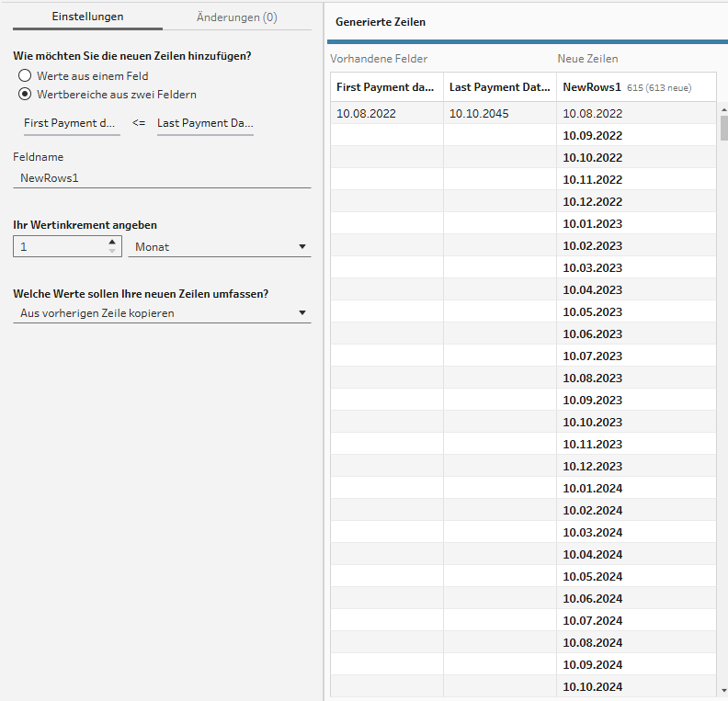Open the First Payment start field selector

72,123
